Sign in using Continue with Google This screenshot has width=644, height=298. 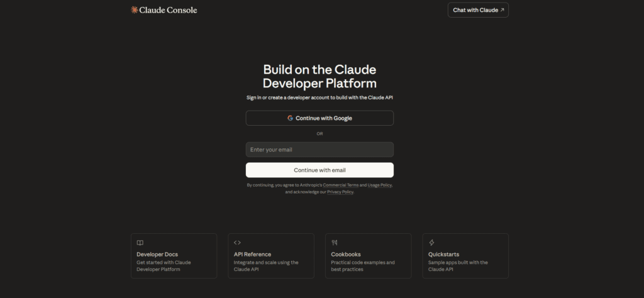(x=319, y=118)
